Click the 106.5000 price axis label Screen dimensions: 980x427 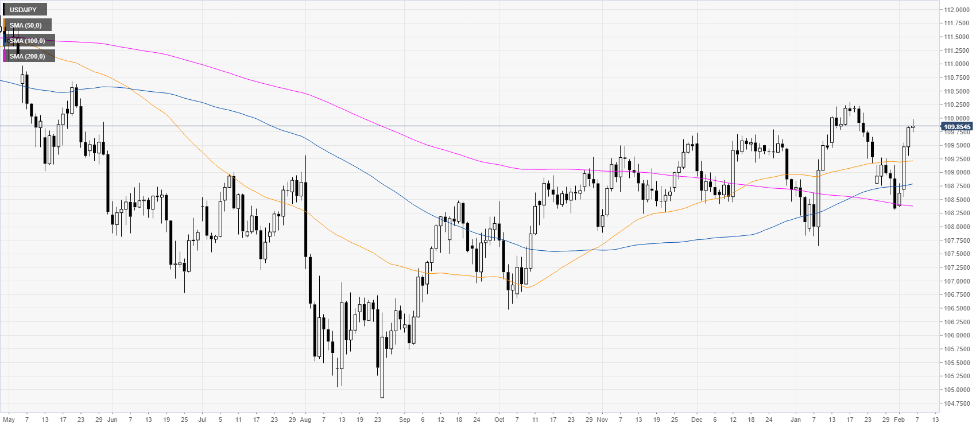pos(957,309)
